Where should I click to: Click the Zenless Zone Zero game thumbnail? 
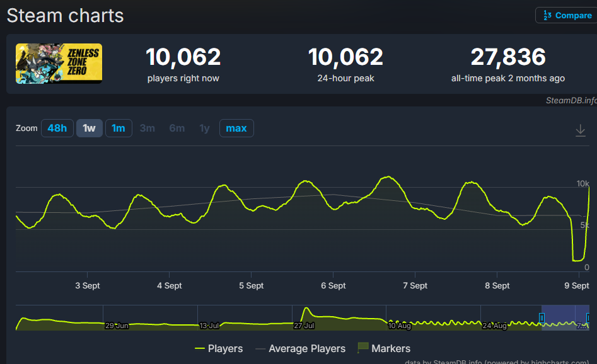(59, 64)
